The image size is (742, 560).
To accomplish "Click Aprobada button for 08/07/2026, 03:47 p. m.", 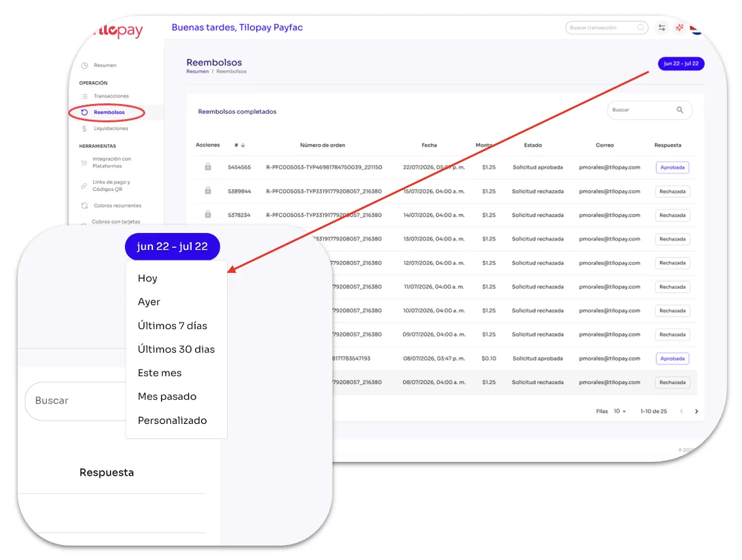I will (x=673, y=359).
